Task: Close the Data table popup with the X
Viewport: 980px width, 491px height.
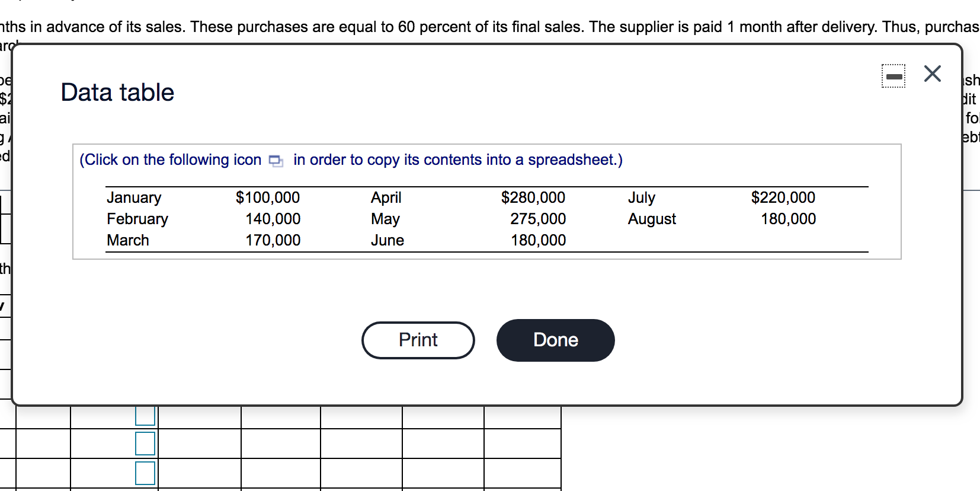Action: pos(931,74)
